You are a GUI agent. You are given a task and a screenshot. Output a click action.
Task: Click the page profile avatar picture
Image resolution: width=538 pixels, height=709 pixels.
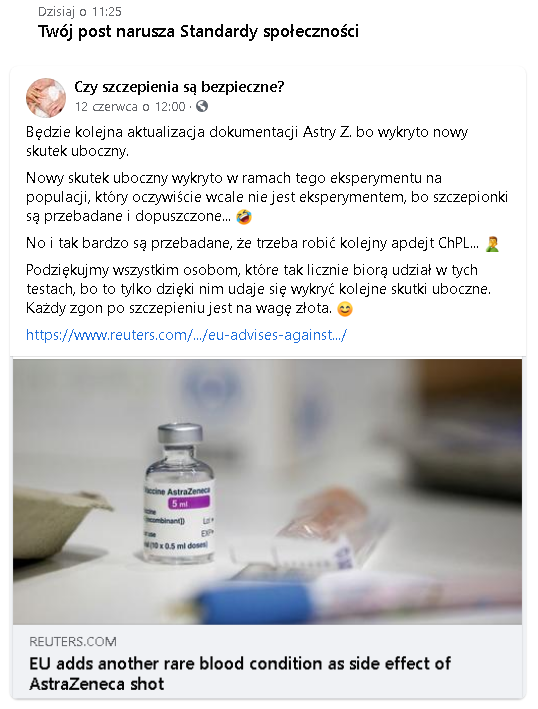(46, 97)
